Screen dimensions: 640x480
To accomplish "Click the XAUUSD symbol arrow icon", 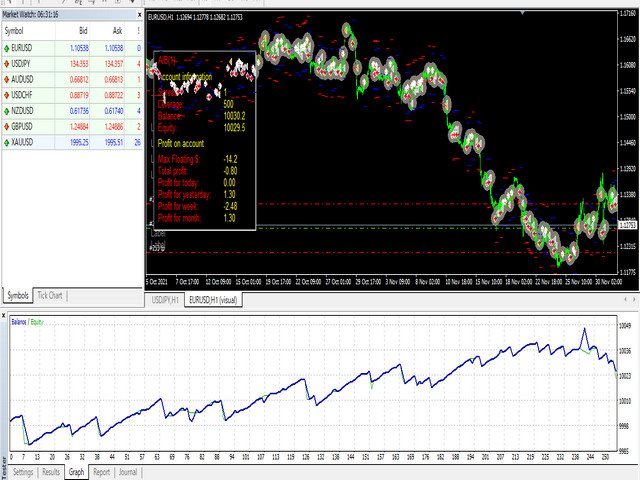I will click(x=9, y=142).
